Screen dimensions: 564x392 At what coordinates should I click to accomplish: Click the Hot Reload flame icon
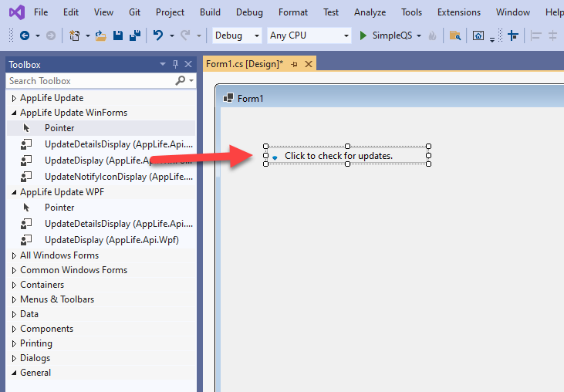click(x=432, y=35)
